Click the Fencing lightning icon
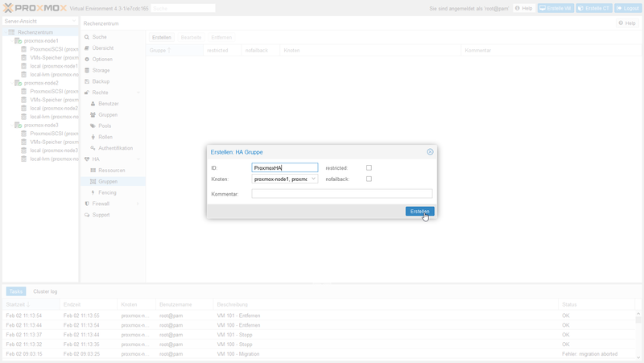The height and width of the screenshot is (363, 644). tap(93, 192)
